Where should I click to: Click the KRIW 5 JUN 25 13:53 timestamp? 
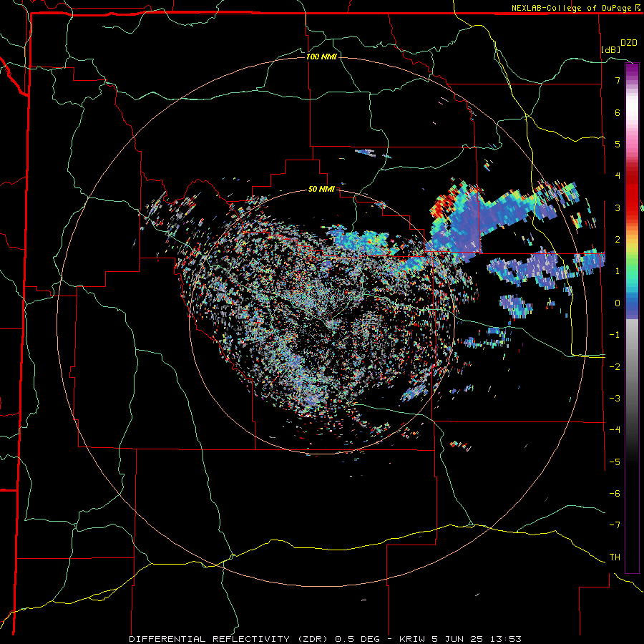pos(460,639)
